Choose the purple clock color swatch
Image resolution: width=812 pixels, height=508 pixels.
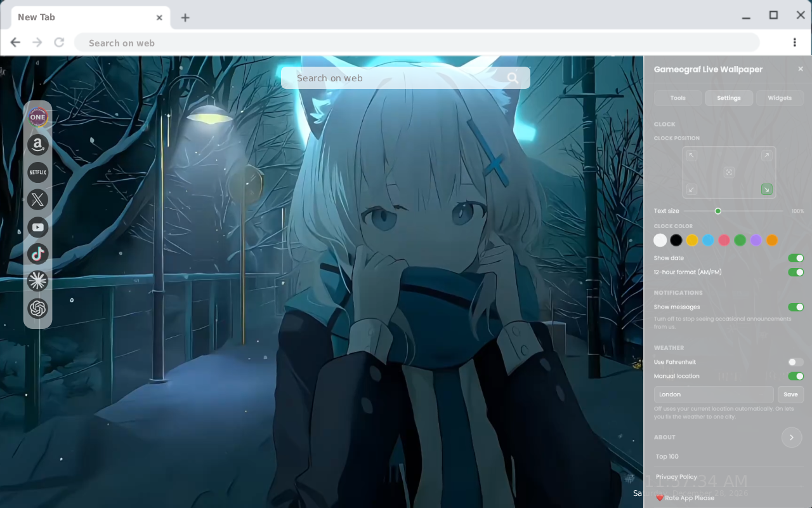[756, 240]
